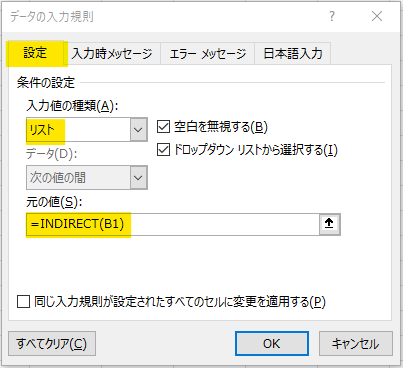
Task: Click the 元の値 field containing =INDIRECT(B1)
Action: pos(173,224)
